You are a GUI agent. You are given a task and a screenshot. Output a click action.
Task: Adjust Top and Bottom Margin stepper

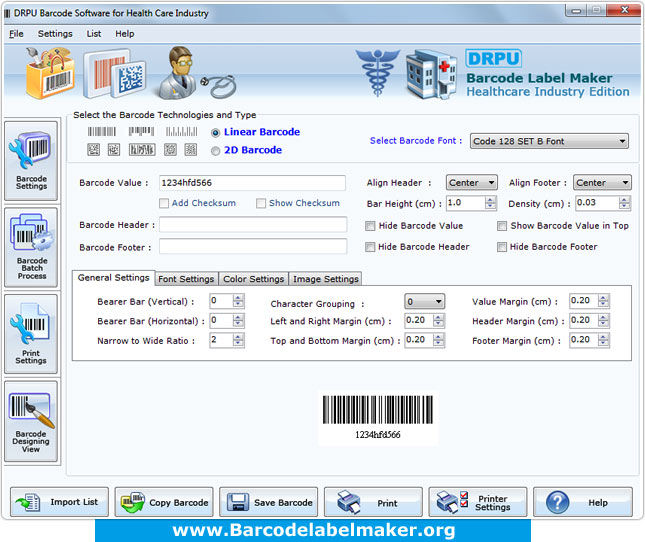439,340
